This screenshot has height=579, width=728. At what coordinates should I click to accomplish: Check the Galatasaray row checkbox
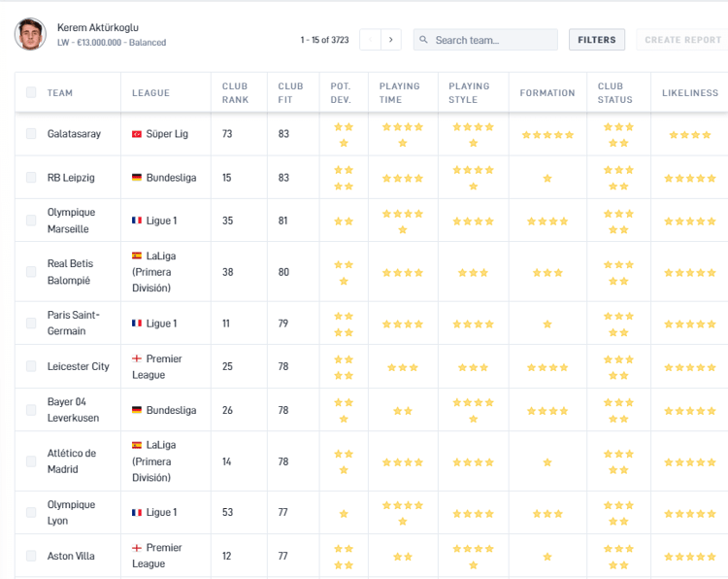click(31, 134)
